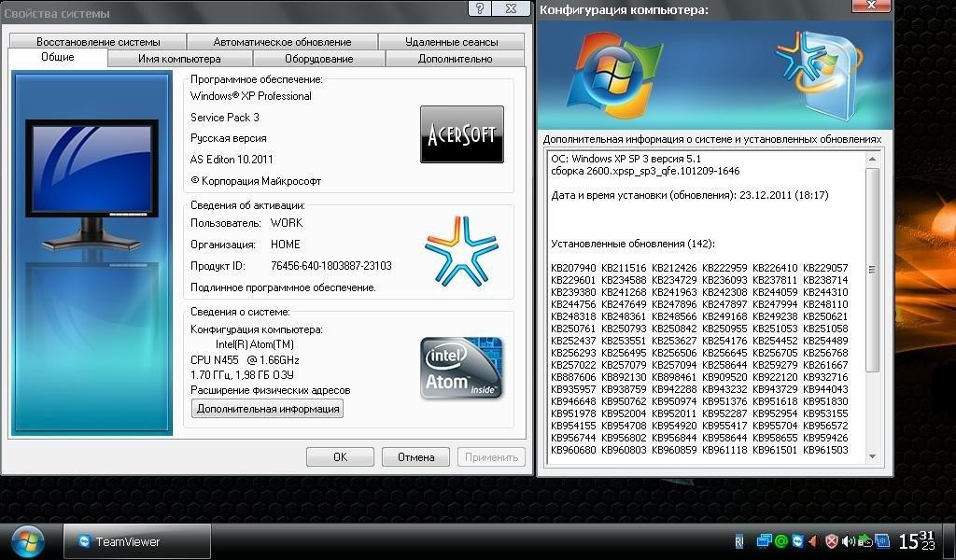Click the question mark help button
956x560 pixels.
pyautogui.click(x=479, y=8)
